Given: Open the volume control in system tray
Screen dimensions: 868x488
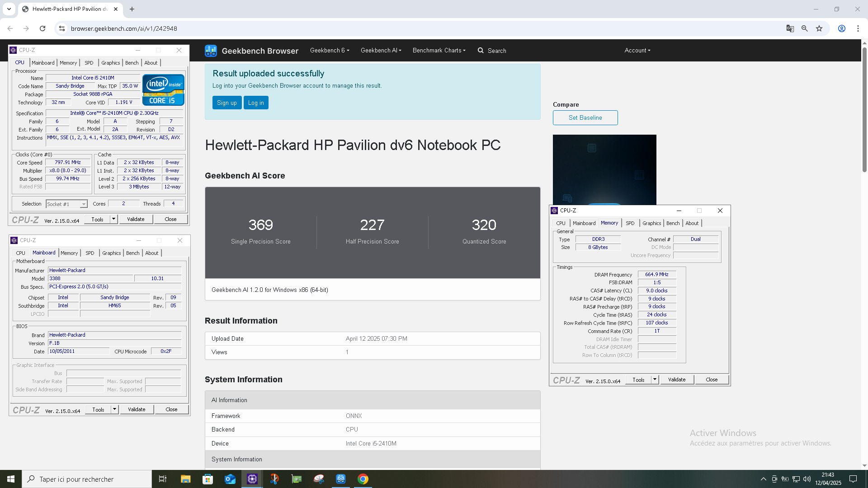Looking at the screenshot, I should pyautogui.click(x=807, y=479).
